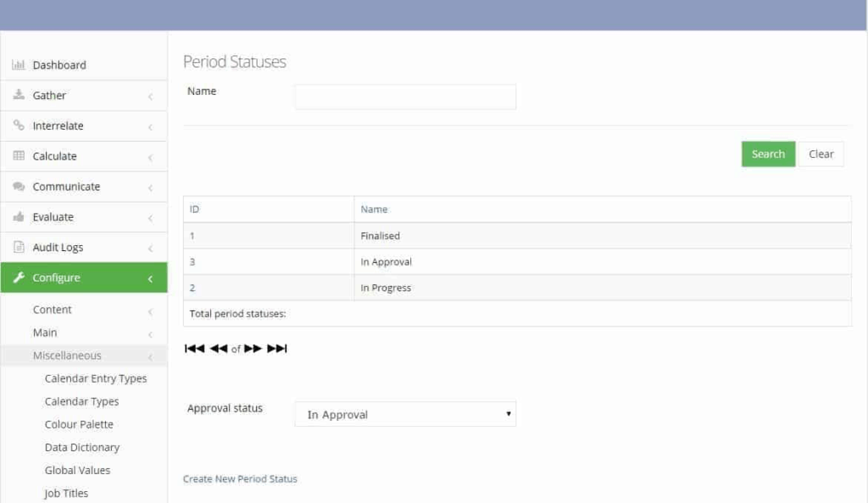Open Global Values
868x503 pixels.
click(x=77, y=470)
